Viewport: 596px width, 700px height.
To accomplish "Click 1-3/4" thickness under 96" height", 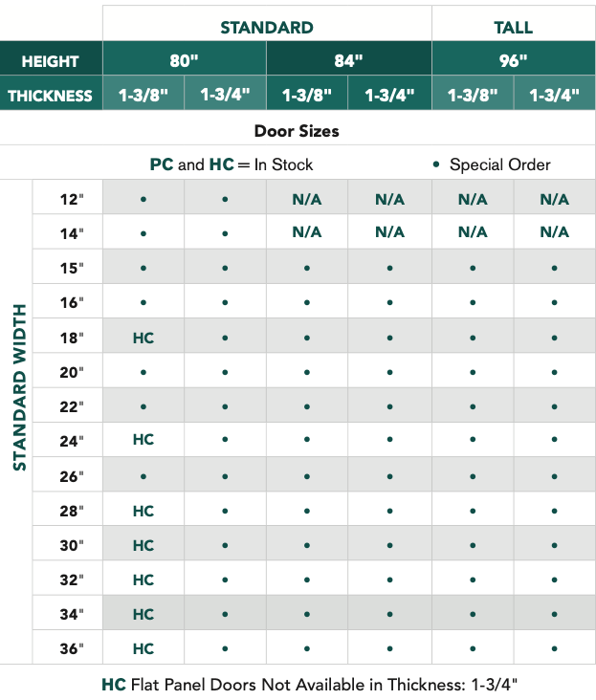I will tap(554, 96).
